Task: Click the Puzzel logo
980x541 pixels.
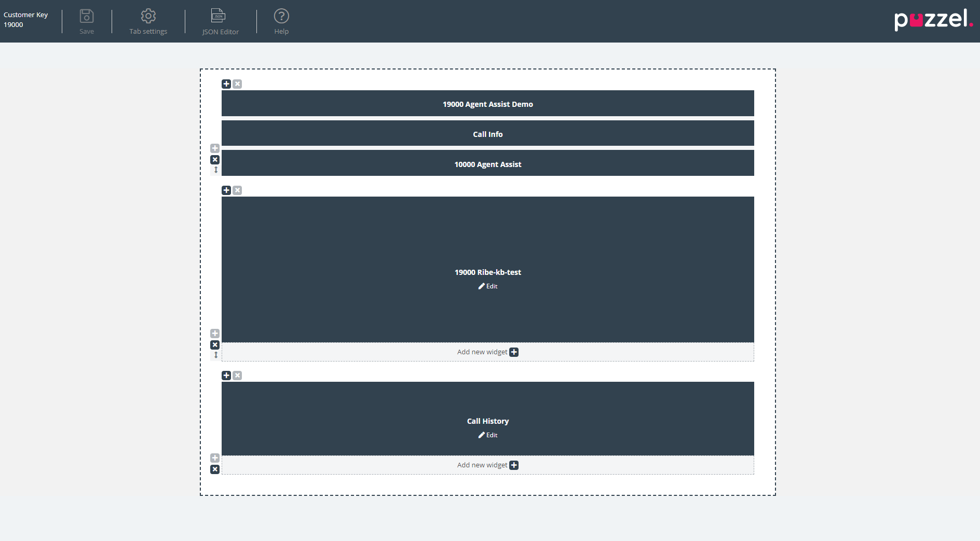Action: pyautogui.click(x=933, y=20)
